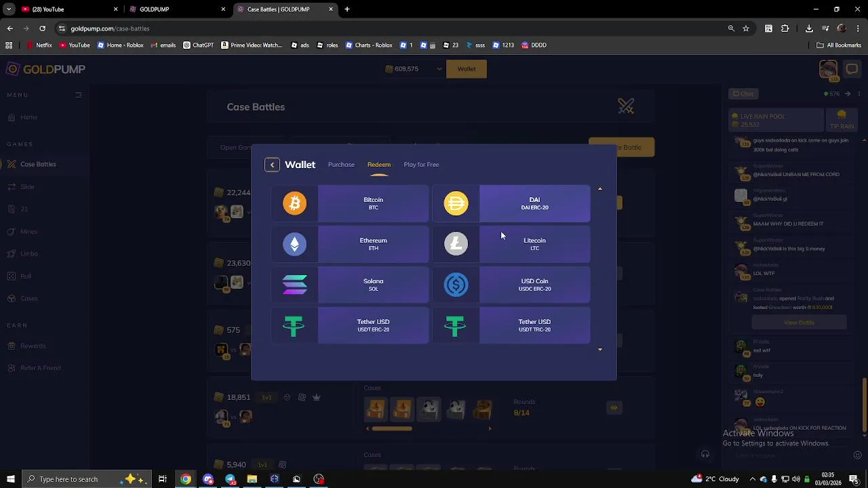Switch to GOLDPUMP browser tab
The image size is (868, 488).
(x=178, y=9)
